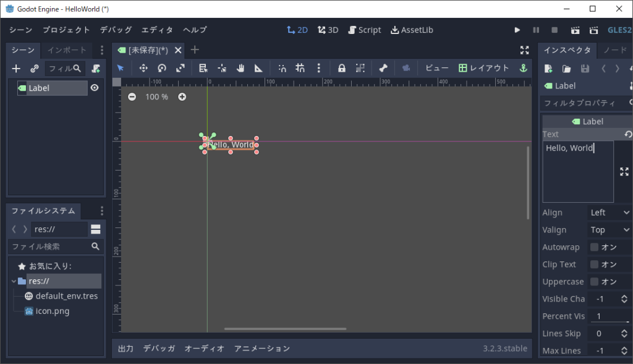Create a new resource from the Inspector
The image size is (633, 364).
click(x=547, y=69)
